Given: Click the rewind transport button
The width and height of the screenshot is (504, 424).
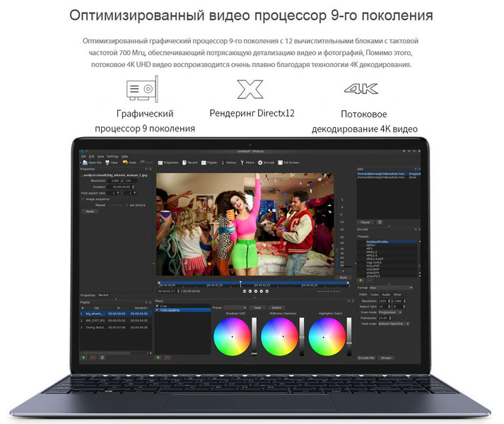Looking at the screenshot, I should point(250,291).
